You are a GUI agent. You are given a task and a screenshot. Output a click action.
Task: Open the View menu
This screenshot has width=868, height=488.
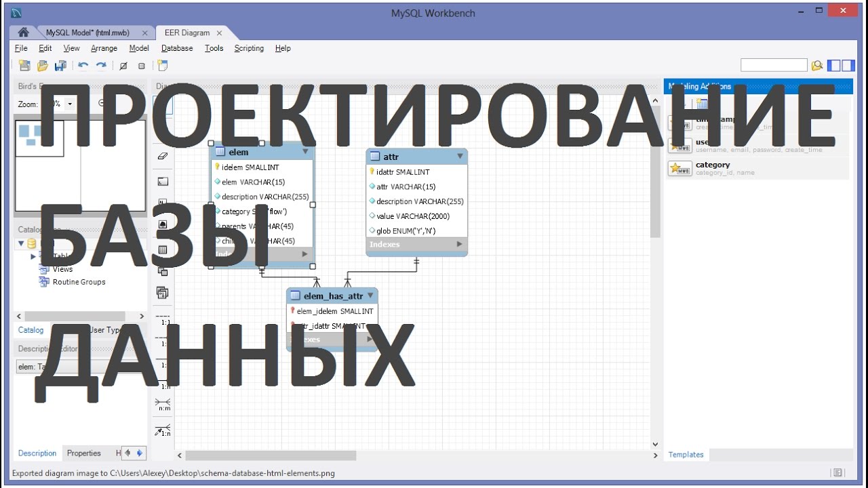click(x=71, y=48)
